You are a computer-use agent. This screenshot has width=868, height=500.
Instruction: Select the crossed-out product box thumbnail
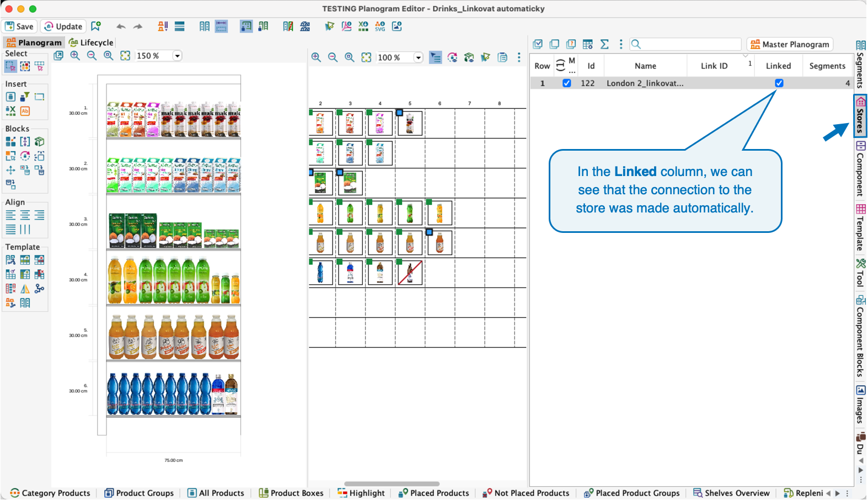pos(410,273)
